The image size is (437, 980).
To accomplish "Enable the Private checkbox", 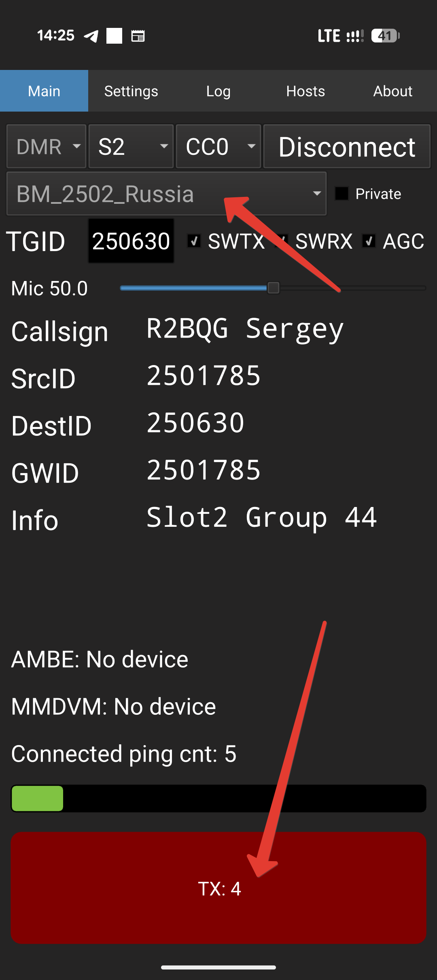I will [342, 194].
